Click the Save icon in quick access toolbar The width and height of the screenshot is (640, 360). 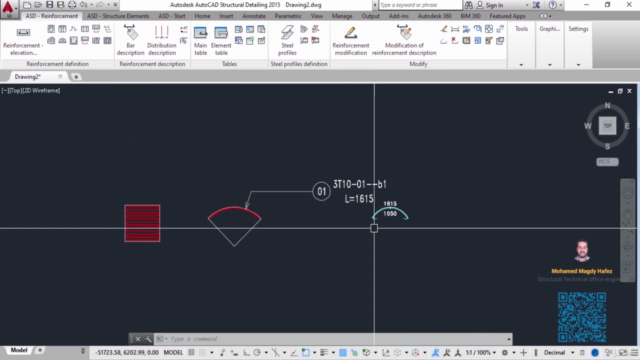(49, 5)
